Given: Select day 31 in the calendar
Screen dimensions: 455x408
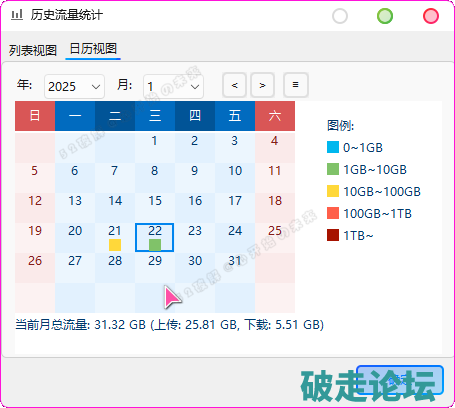Looking at the screenshot, I should [235, 268].
